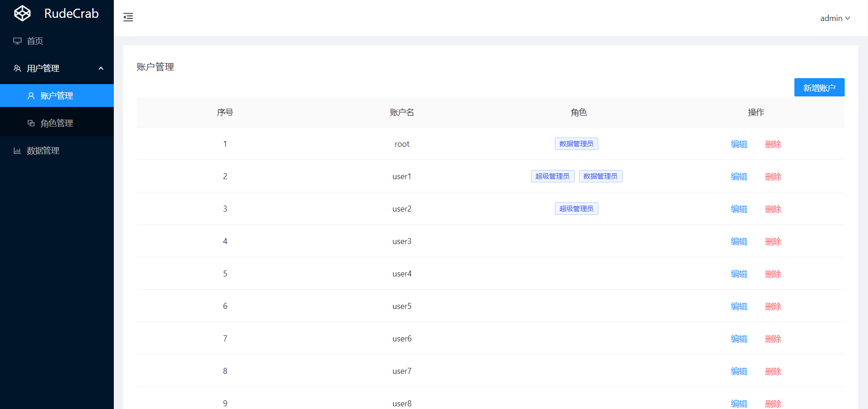
Task: Click the 账户管理 person icon in sidebar
Action: (x=31, y=96)
